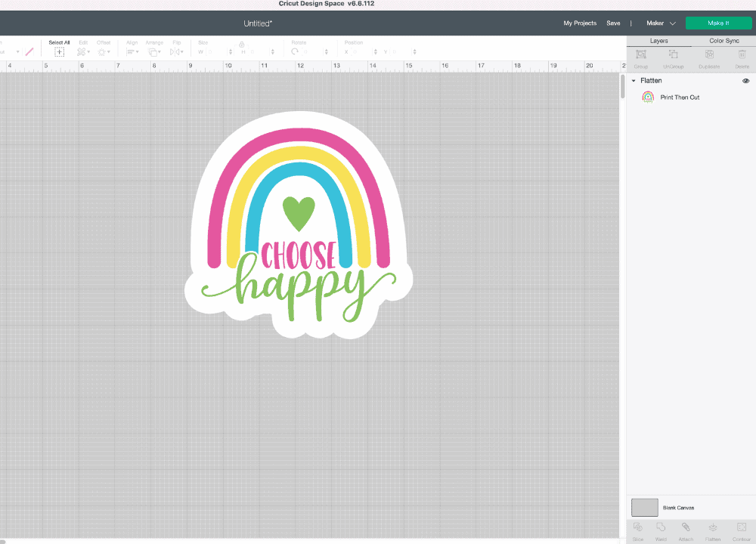Select the Slice tool
Screen dimensions: 756x544
point(638,527)
